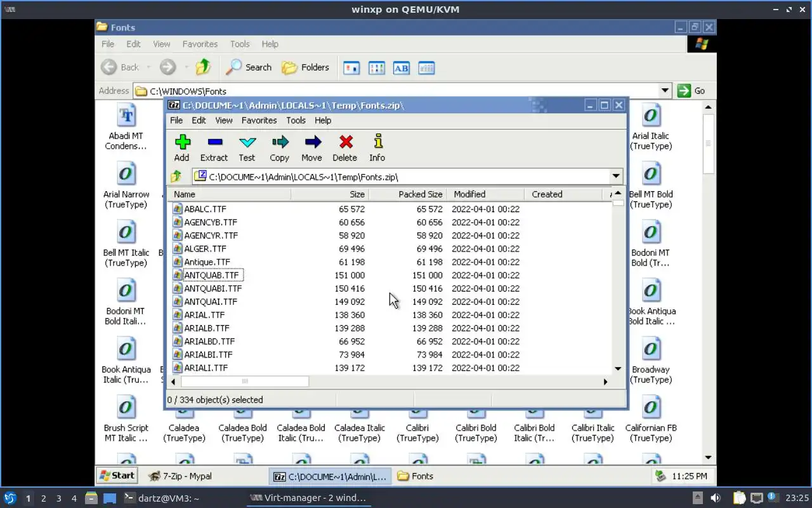
Task: Sort by Created column header
Action: (563, 194)
